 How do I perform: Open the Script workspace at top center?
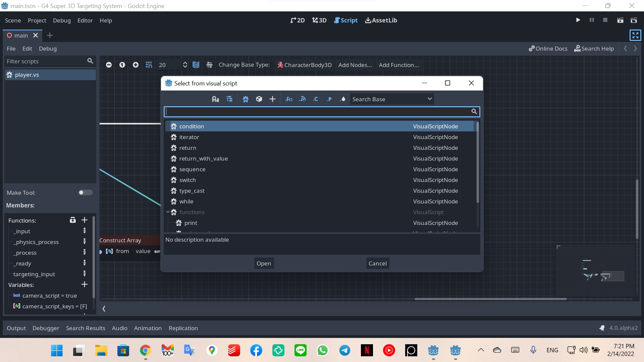click(x=346, y=20)
